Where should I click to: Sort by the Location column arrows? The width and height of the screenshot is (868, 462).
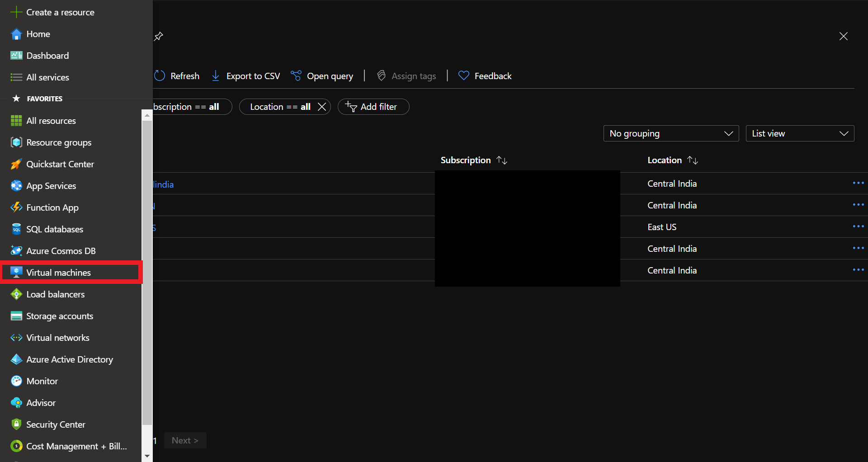pyautogui.click(x=693, y=160)
